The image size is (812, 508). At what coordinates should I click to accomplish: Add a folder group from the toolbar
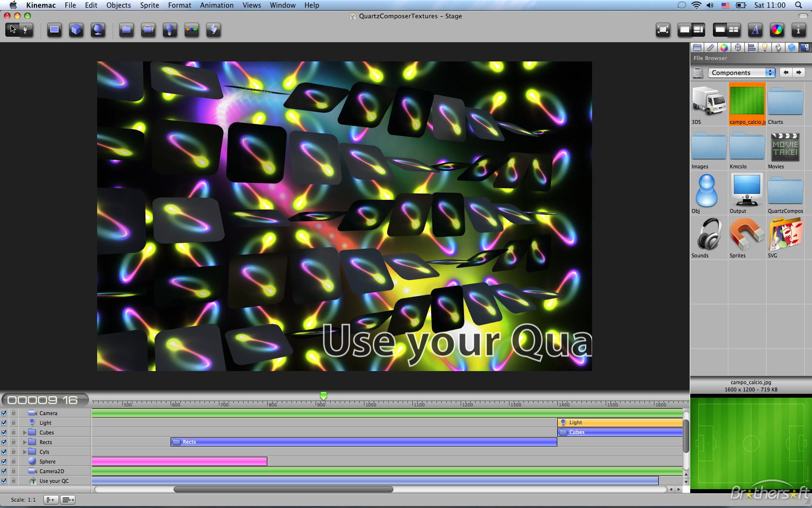click(127, 30)
